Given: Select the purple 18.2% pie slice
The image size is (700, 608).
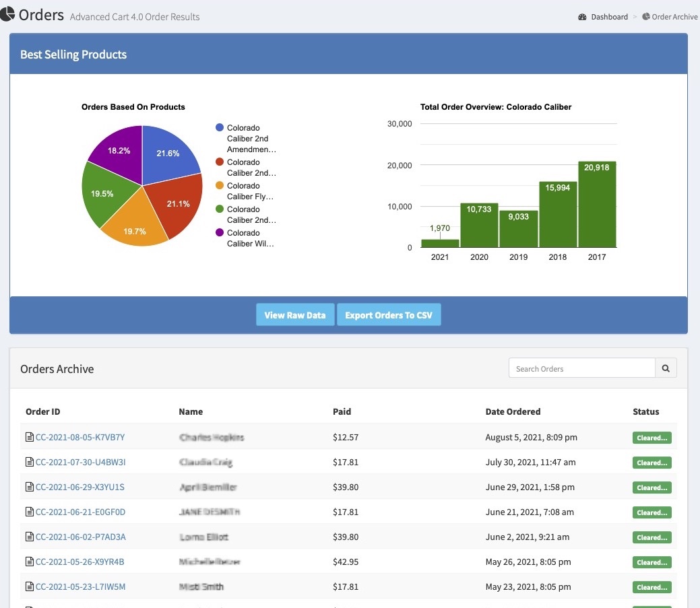Looking at the screenshot, I should [x=119, y=150].
